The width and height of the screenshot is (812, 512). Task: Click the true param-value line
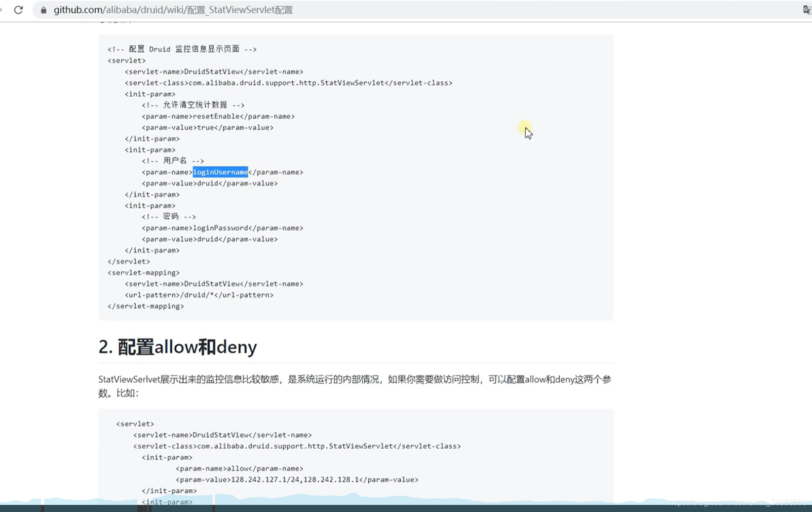click(208, 127)
